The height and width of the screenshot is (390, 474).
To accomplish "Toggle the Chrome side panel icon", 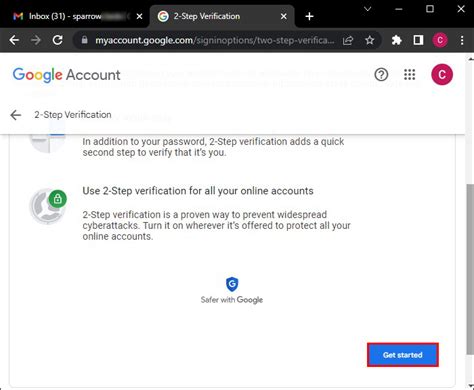I will 418,40.
